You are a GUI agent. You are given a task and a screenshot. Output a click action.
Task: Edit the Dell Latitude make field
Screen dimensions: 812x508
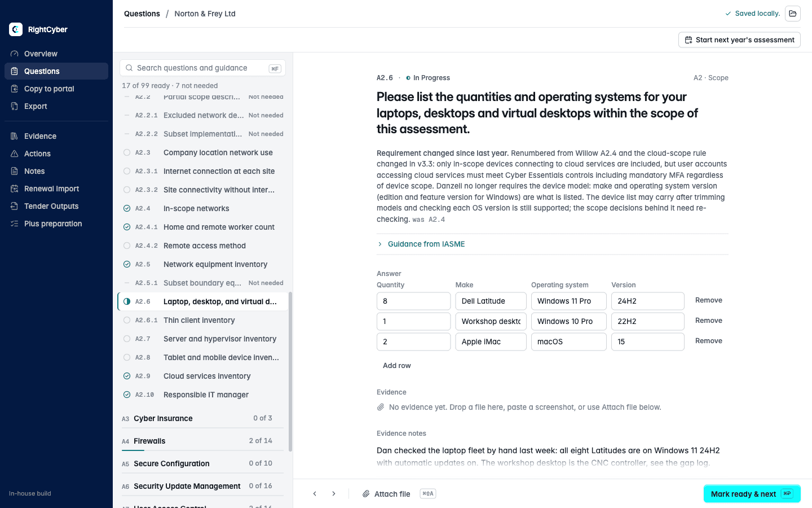pos(491,301)
